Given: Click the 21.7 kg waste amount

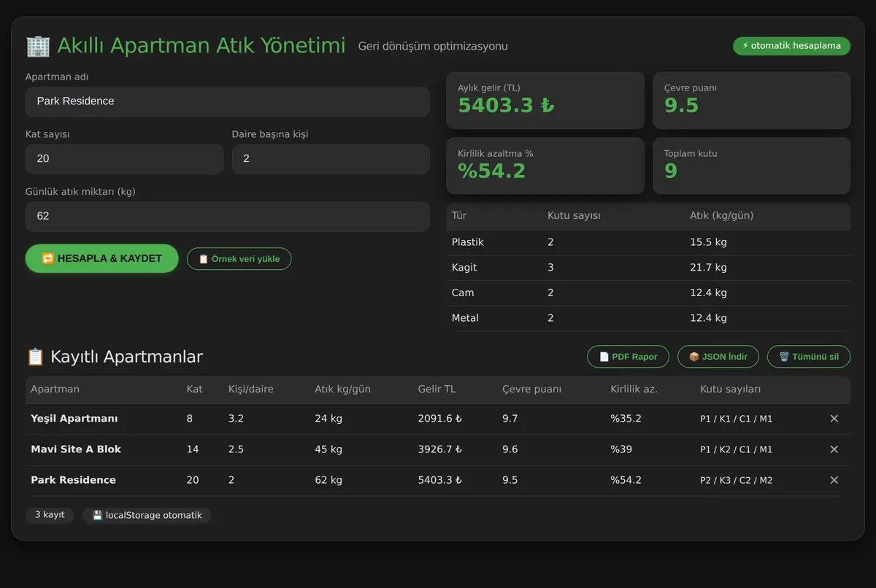Looking at the screenshot, I should point(708,268).
